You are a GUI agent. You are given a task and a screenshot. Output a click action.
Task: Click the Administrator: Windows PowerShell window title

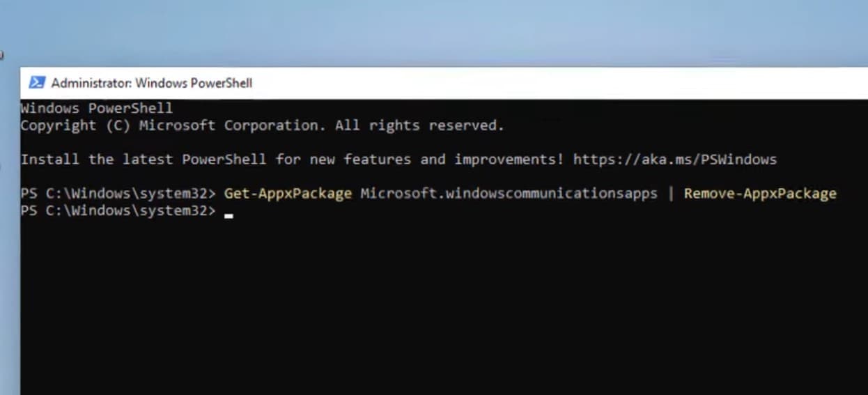click(x=152, y=83)
